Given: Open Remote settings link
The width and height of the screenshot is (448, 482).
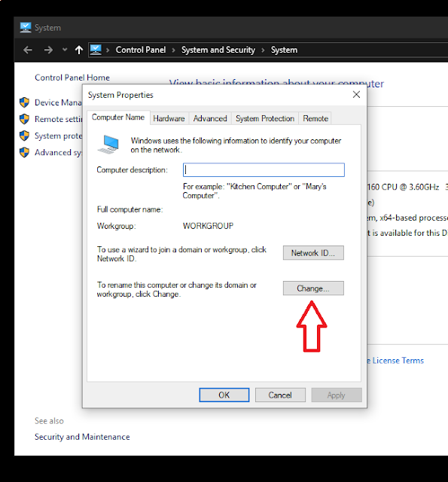Looking at the screenshot, I should coord(59,119).
